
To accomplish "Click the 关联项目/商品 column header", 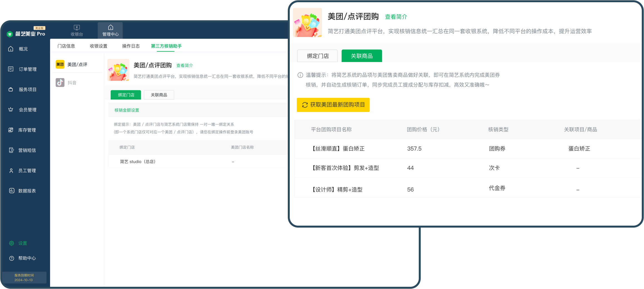I will click(580, 129).
